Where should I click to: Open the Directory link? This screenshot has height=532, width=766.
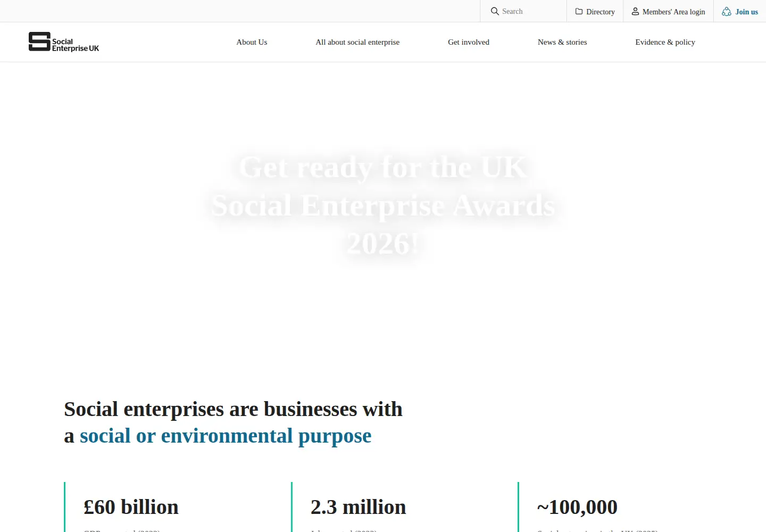(595, 11)
